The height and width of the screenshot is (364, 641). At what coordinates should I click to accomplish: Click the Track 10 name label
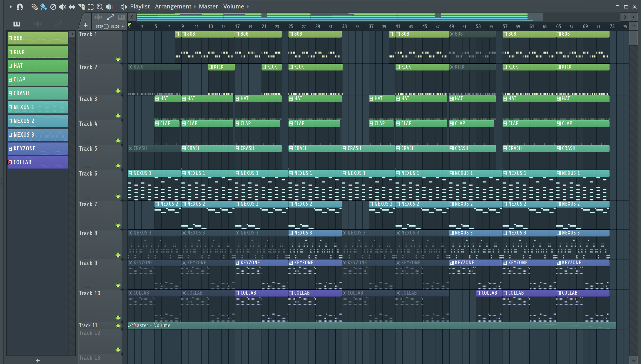pyautogui.click(x=89, y=293)
